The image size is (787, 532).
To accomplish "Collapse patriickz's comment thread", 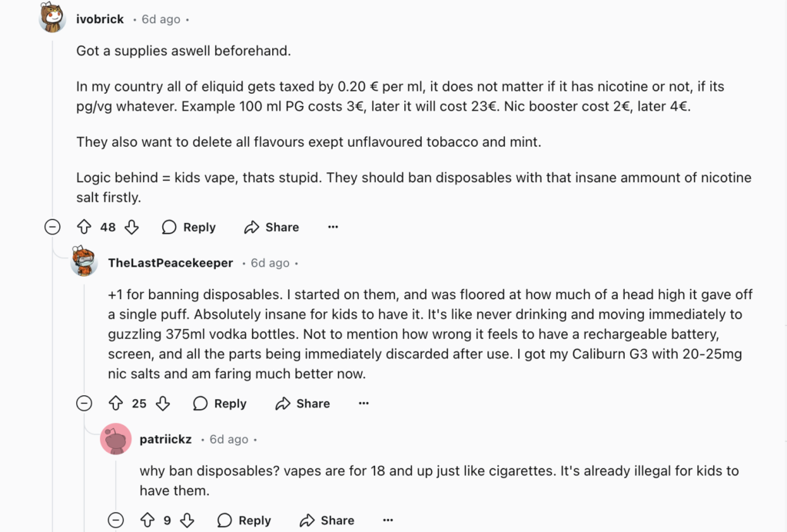I will tap(115, 520).
